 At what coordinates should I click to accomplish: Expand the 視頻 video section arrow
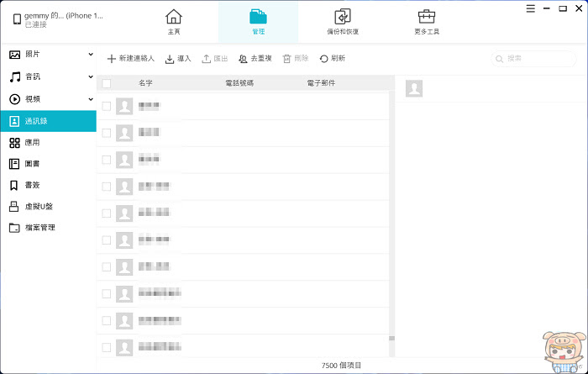(91, 99)
